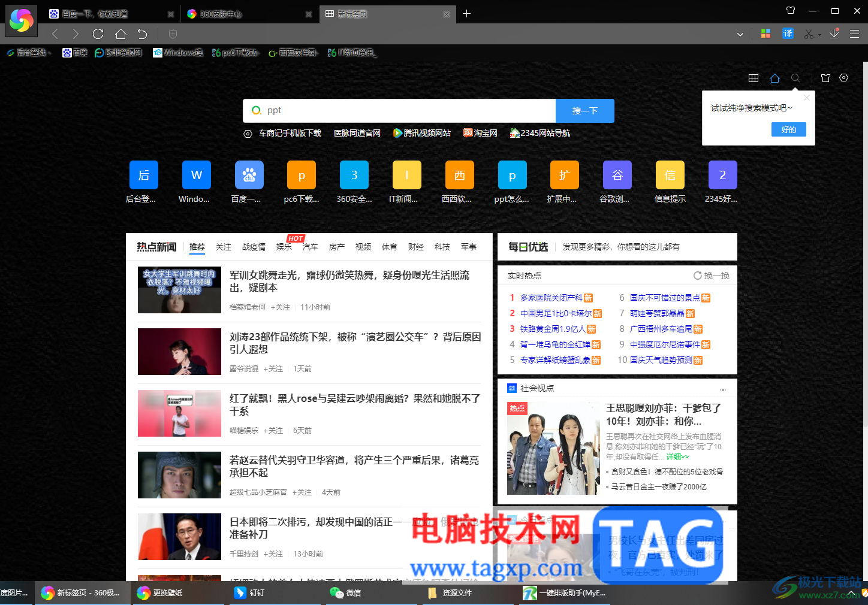Click the home icon on new tab page
This screenshot has height=605, width=868.
pyautogui.click(x=774, y=78)
